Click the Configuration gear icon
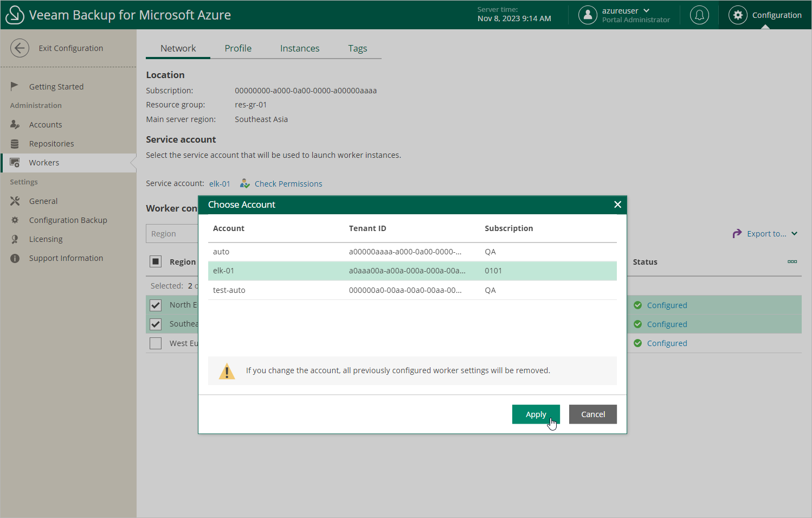The width and height of the screenshot is (812, 518). [x=738, y=15]
